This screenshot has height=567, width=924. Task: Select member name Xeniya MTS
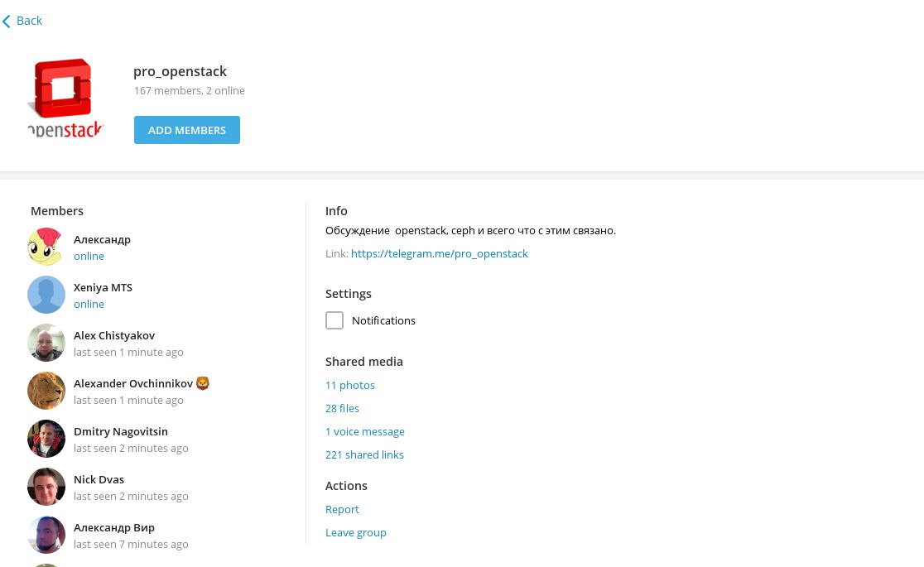(x=103, y=287)
